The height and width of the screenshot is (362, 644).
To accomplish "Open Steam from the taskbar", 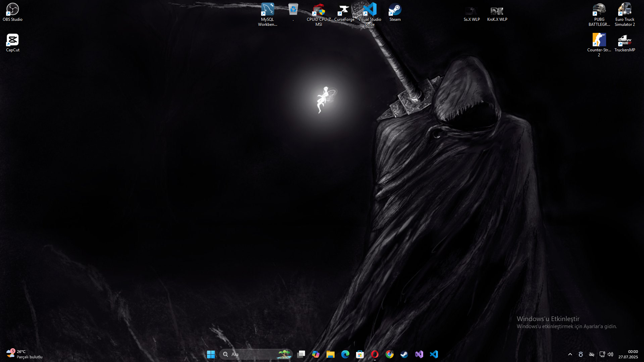I will tap(404, 354).
